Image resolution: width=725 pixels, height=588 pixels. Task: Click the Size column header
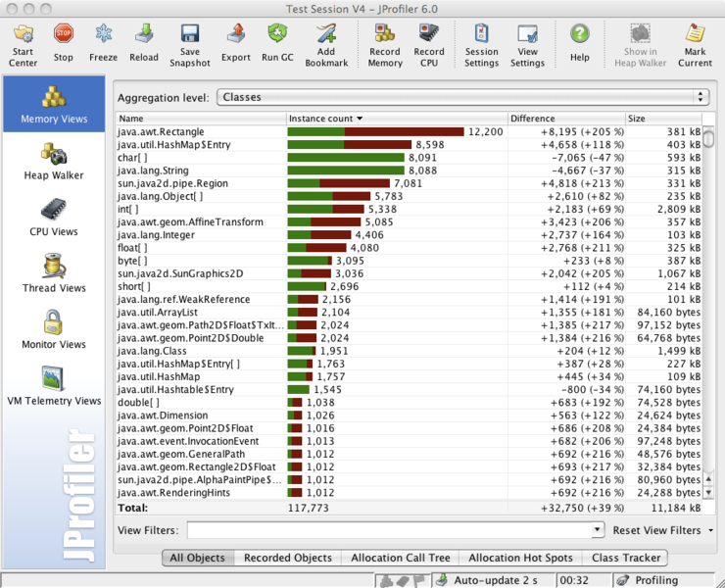coord(663,119)
